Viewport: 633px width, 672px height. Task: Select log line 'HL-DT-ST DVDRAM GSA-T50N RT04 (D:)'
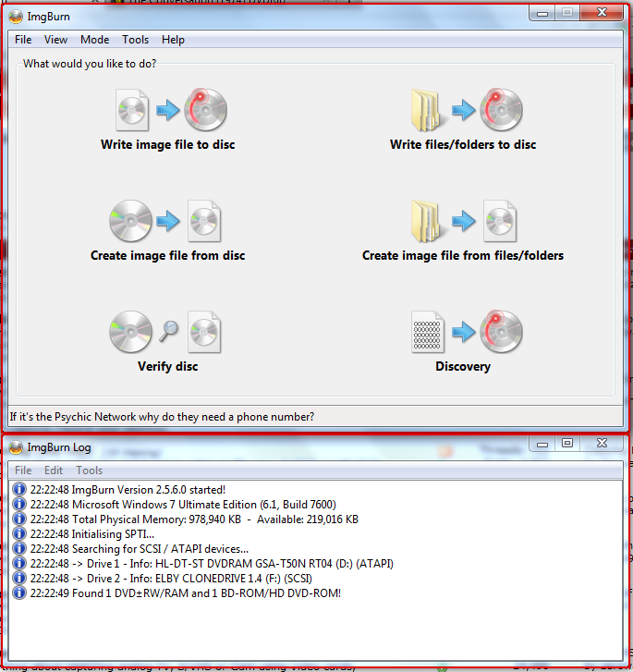tap(212, 564)
